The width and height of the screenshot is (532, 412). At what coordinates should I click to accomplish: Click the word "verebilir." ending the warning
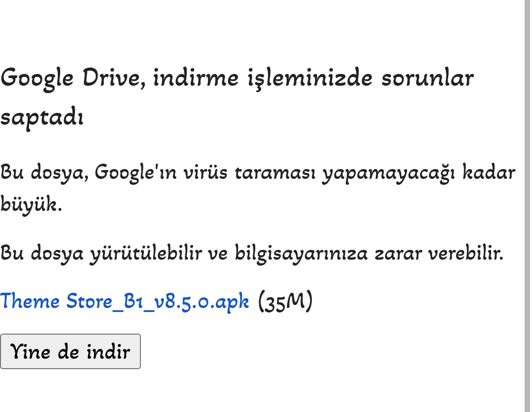465,254
